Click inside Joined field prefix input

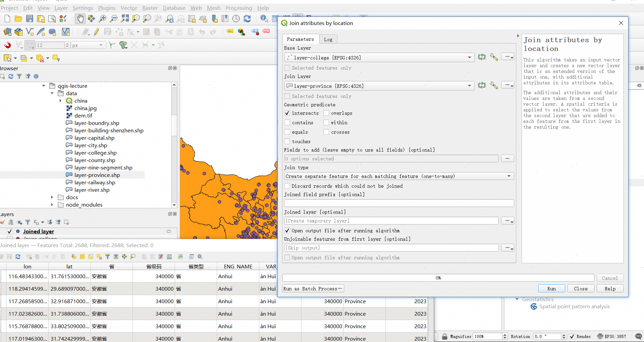click(399, 203)
